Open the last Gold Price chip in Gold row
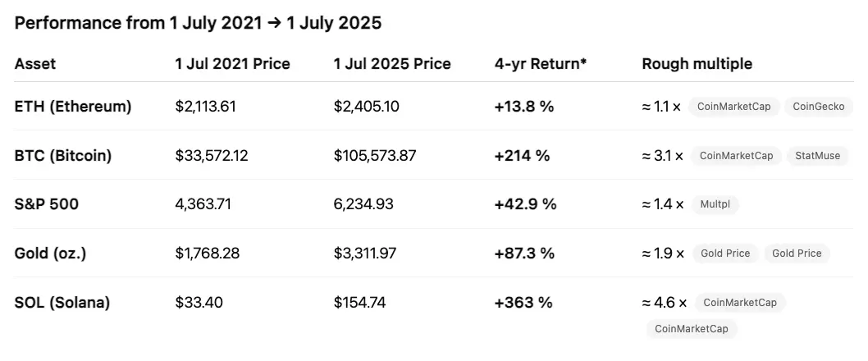Image resolution: width=868 pixels, height=361 pixels. point(797,254)
